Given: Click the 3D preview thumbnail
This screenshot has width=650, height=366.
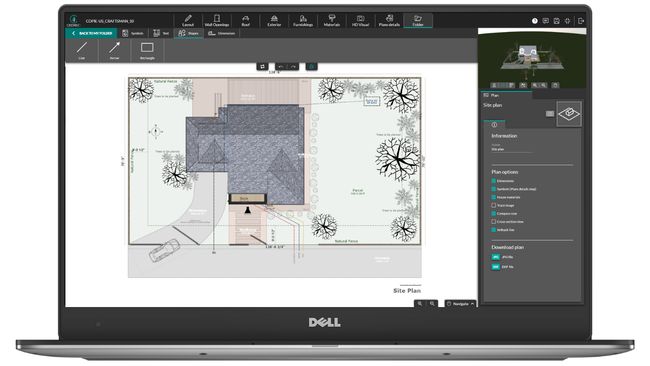Looking at the screenshot, I should [x=532, y=58].
